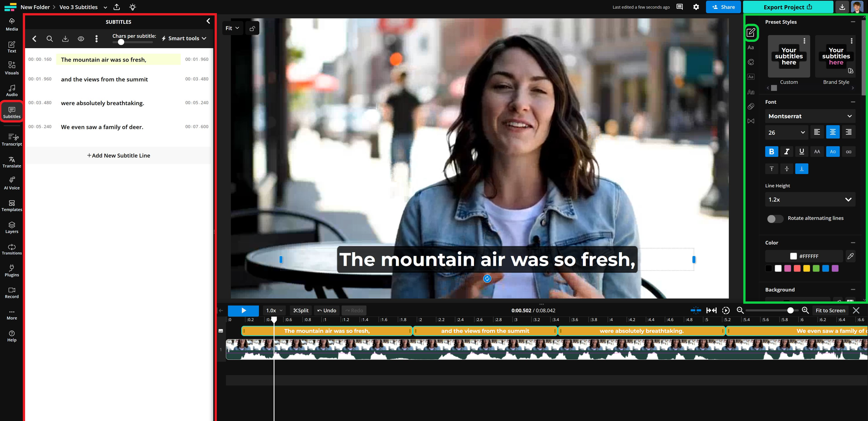Open the comments panel in the top bar

coord(679,7)
